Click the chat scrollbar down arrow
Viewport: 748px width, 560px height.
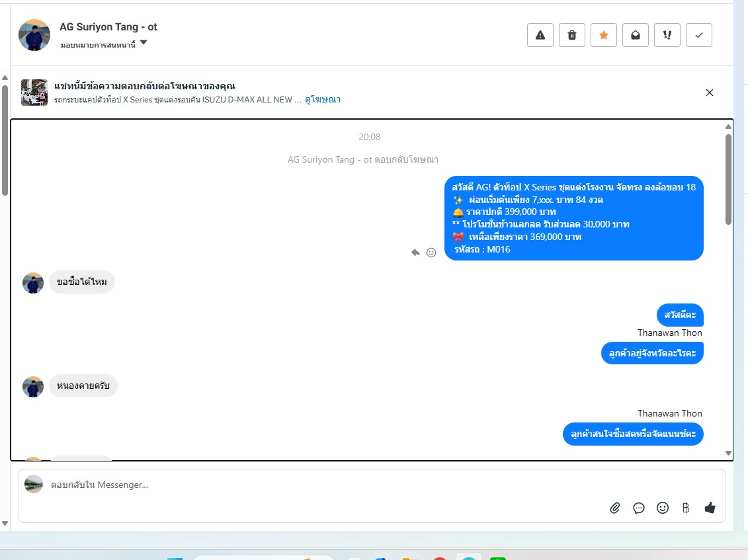(x=728, y=453)
